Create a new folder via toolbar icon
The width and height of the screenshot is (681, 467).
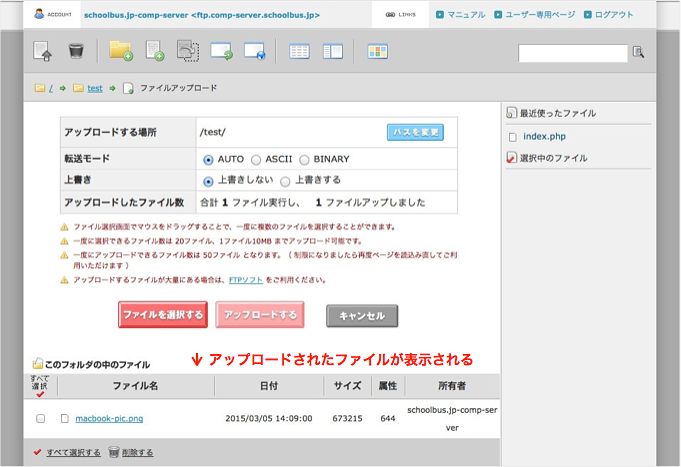click(121, 51)
